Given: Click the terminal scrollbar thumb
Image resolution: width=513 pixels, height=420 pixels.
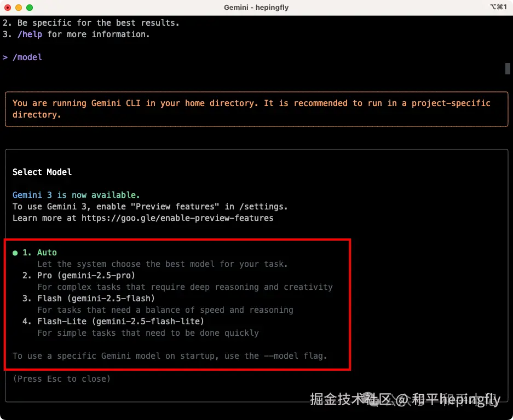Looking at the screenshot, I should click(x=508, y=69).
